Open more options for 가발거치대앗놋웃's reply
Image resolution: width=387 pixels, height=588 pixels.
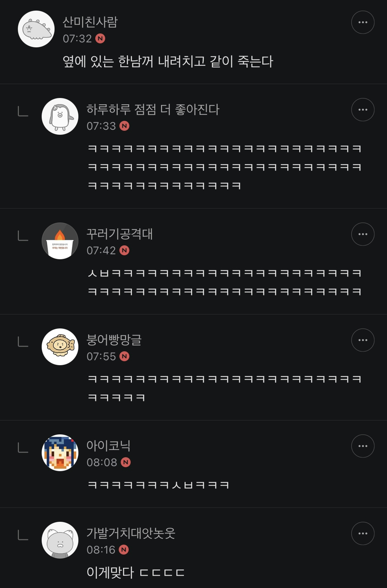click(x=363, y=534)
